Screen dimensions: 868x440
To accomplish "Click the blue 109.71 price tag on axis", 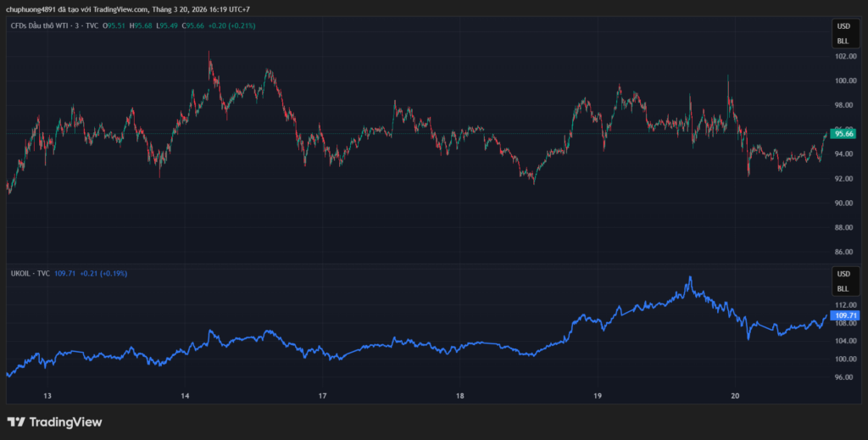I will 845,315.
